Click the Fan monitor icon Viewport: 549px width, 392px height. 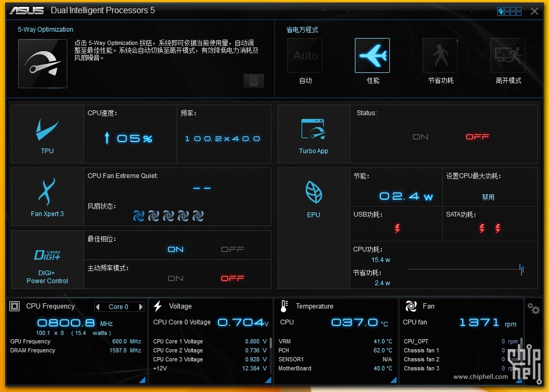(x=411, y=306)
